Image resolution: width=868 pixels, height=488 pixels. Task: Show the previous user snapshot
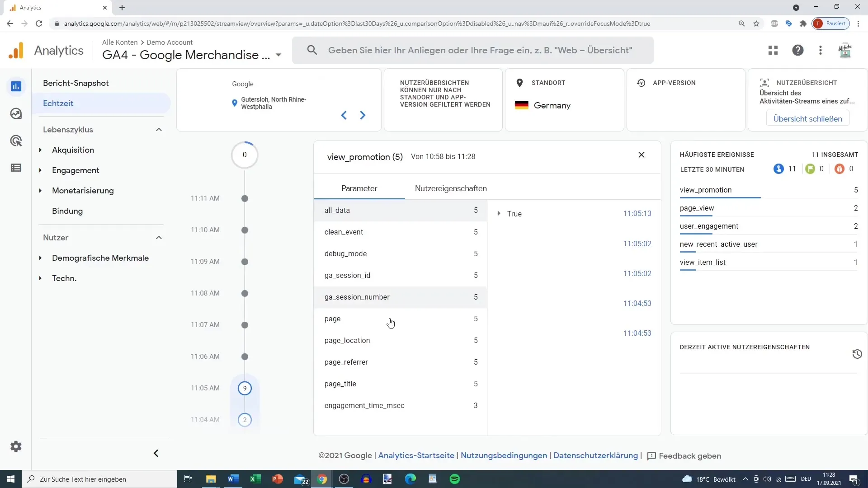click(344, 115)
